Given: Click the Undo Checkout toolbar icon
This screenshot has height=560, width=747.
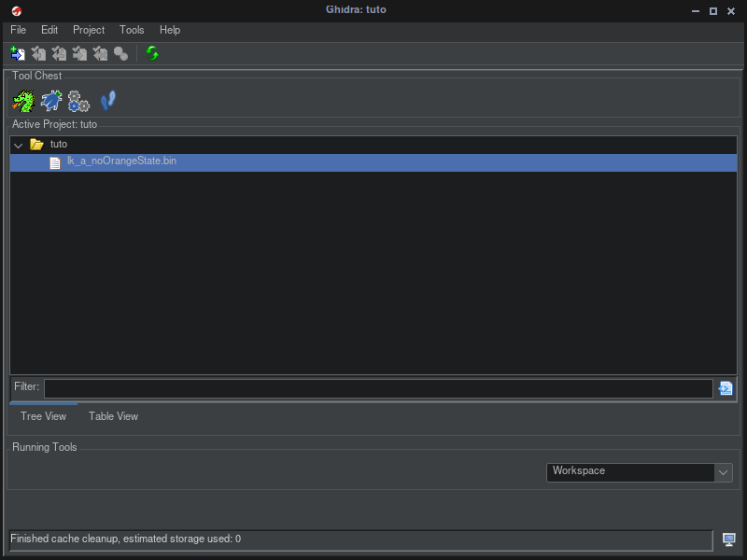Looking at the screenshot, I should (100, 54).
